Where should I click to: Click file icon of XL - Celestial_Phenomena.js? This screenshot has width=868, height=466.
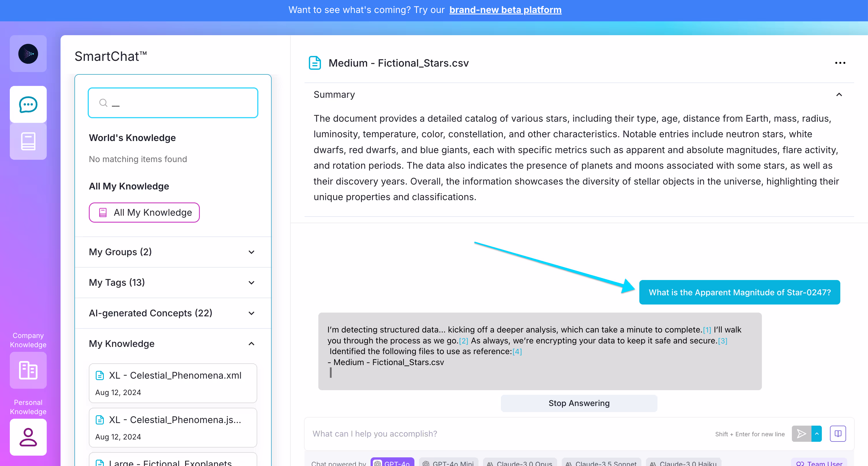click(x=100, y=420)
